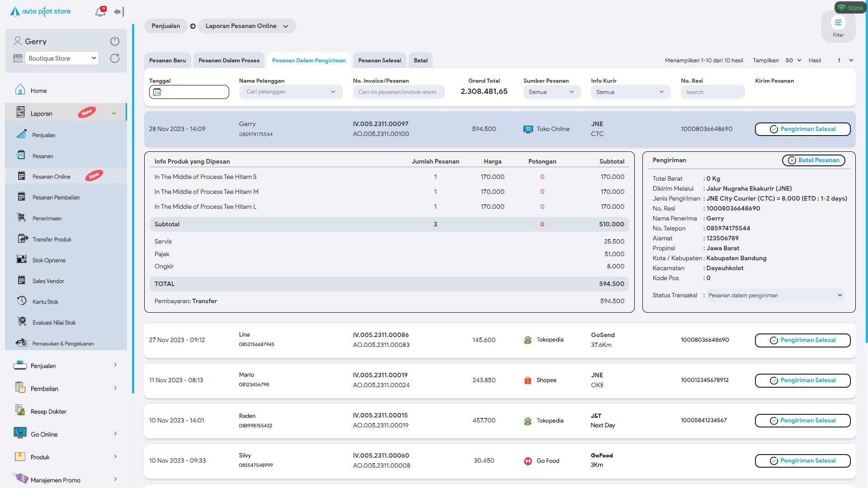The image size is (868, 488).
Task: Click the power logout icon
Action: point(115,41)
